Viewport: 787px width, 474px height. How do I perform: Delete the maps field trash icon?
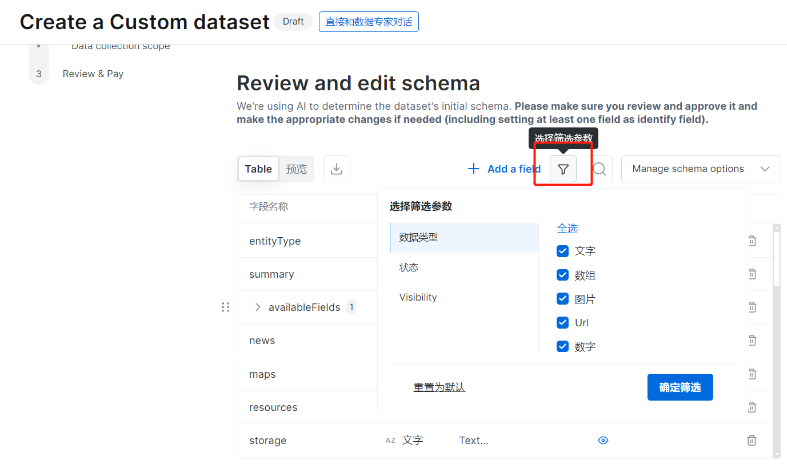[752, 374]
